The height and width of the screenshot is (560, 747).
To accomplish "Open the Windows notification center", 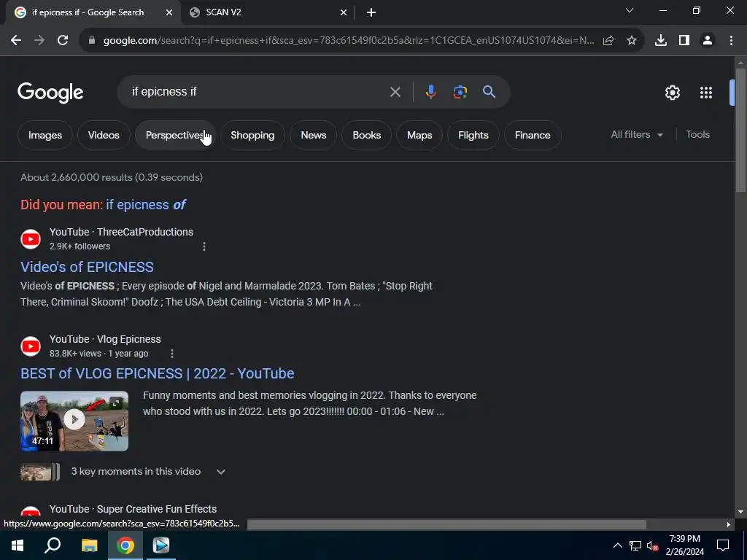I will point(723,545).
